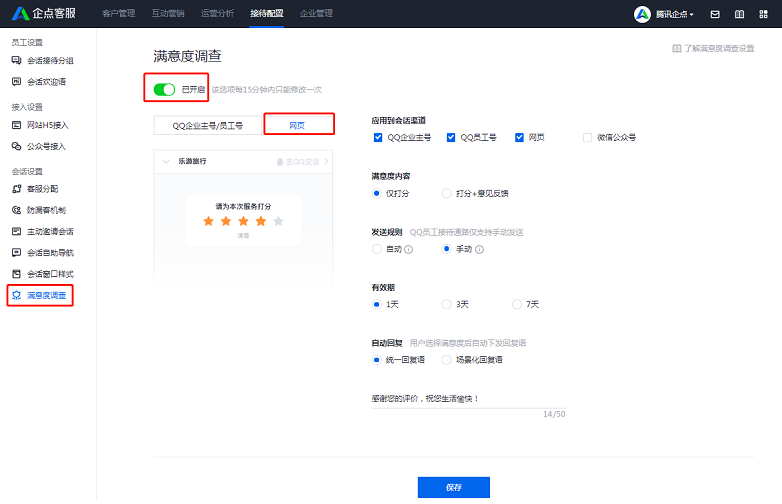Switch to the QQ企业主号/员工号 preview tab

[x=207, y=125]
